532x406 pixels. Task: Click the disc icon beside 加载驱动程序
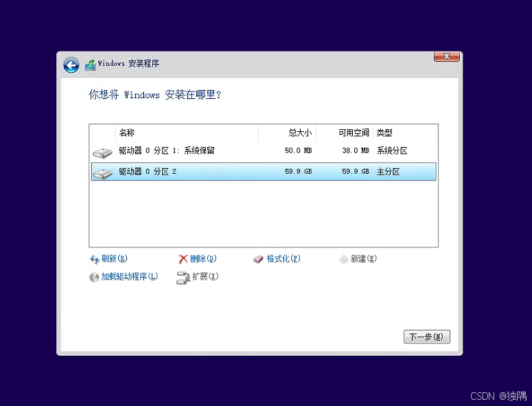(x=94, y=278)
